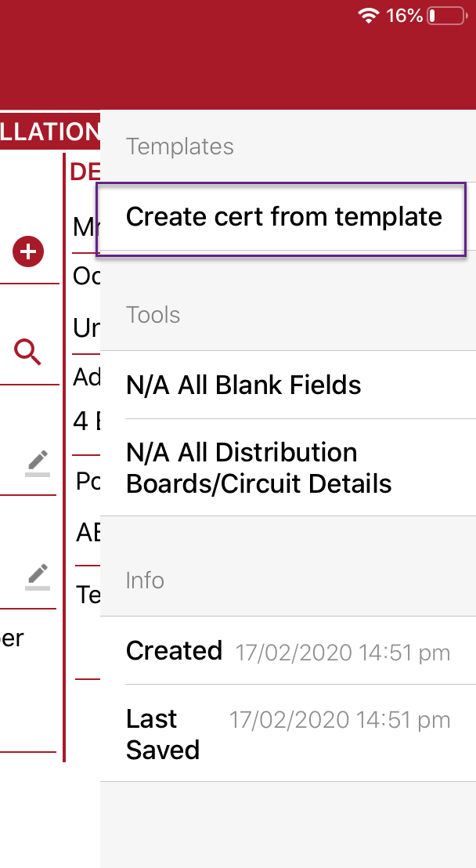Tap the DETAILS heading in the form
The width and height of the screenshot is (476, 868).
pyautogui.click(x=86, y=172)
